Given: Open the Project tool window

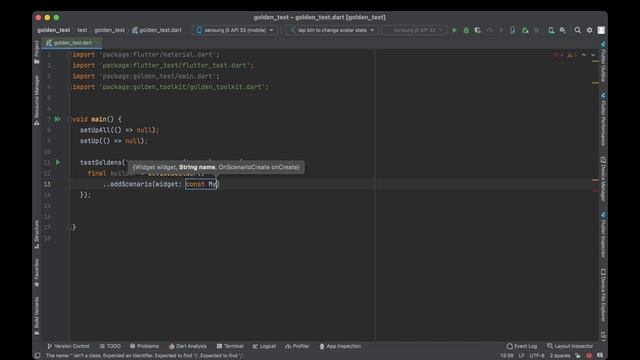Looking at the screenshot, I should pyautogui.click(x=37, y=52).
